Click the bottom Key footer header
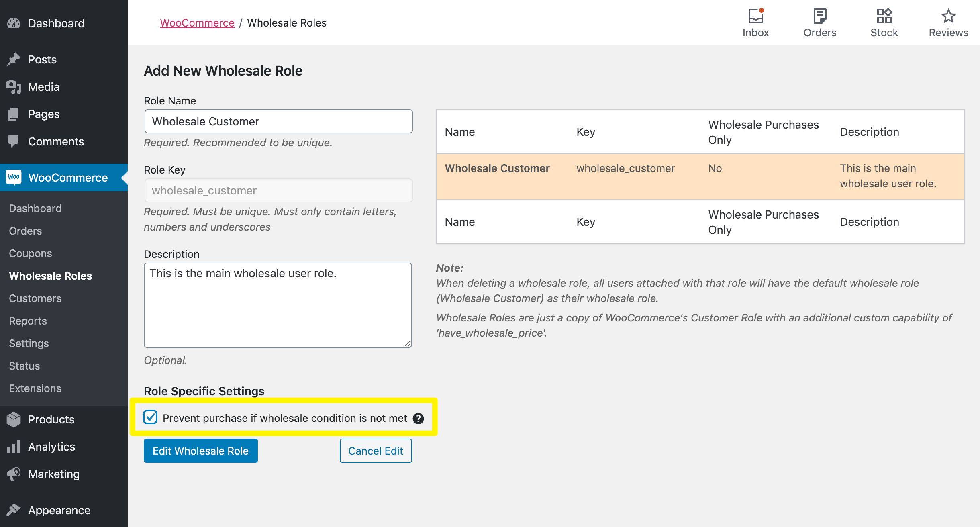The height and width of the screenshot is (527, 980). (586, 222)
